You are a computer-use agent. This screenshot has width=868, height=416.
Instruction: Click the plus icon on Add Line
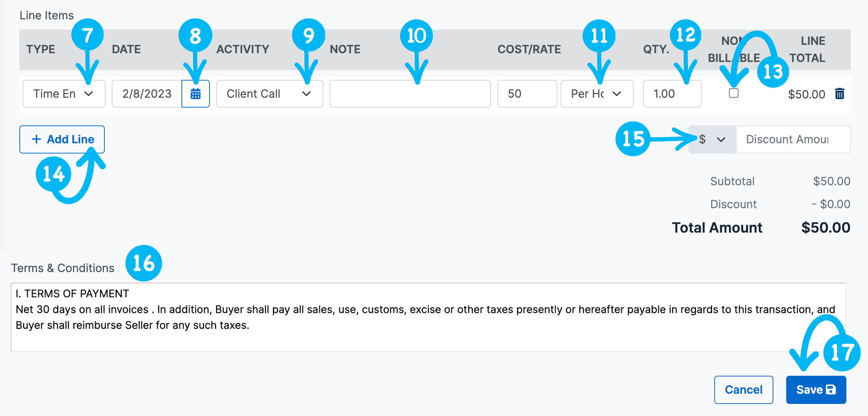click(36, 139)
